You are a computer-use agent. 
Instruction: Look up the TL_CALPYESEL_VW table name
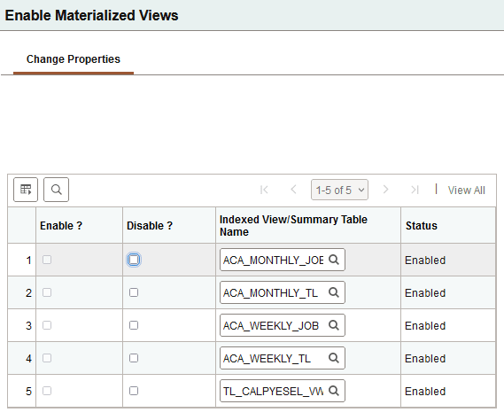click(x=334, y=391)
